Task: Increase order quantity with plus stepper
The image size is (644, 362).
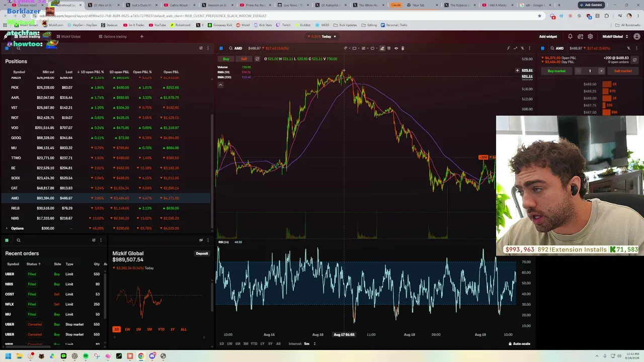Action: [x=601, y=71]
